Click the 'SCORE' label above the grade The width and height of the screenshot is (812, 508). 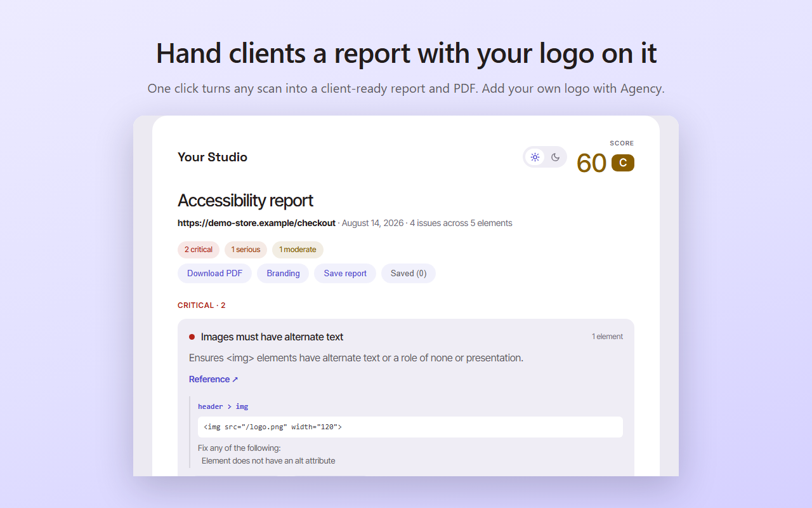pyautogui.click(x=622, y=144)
